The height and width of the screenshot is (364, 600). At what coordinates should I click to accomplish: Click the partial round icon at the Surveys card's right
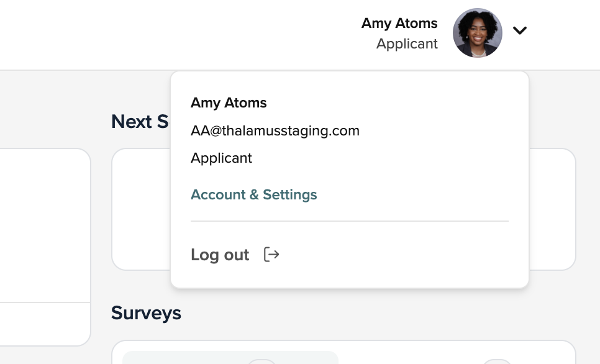click(497, 362)
